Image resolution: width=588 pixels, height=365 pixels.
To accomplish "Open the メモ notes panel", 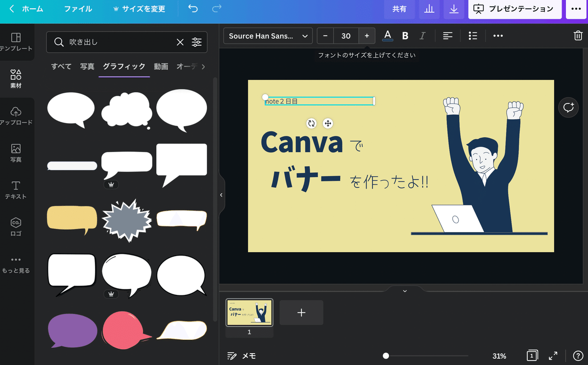I will click(x=242, y=356).
